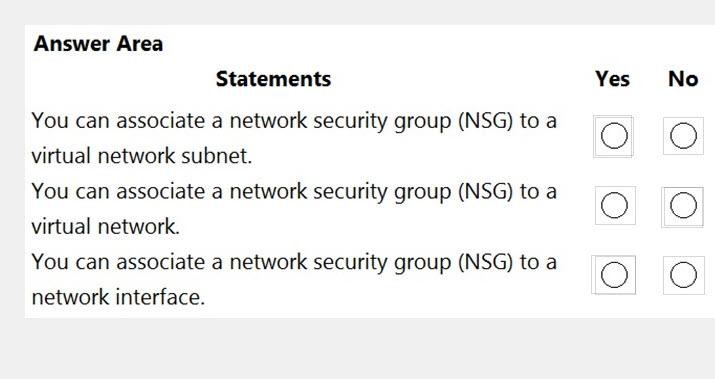This screenshot has height=379, width=715.
Task: Click the Answer Area heading
Action: [x=98, y=44]
